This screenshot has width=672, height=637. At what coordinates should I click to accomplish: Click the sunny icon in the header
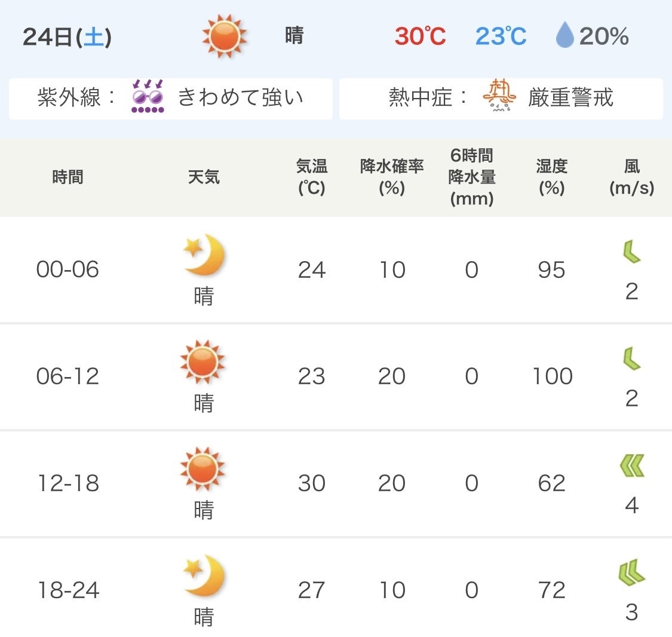point(225,36)
